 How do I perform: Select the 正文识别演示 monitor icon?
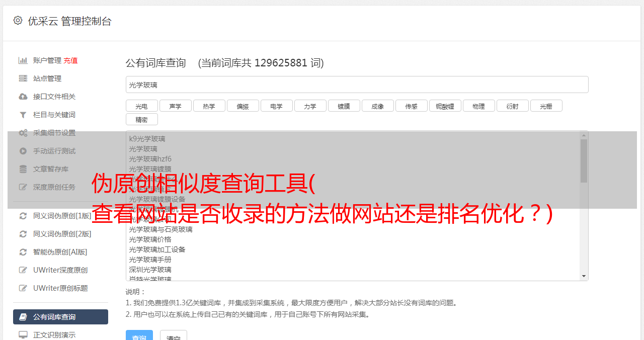[x=23, y=335]
